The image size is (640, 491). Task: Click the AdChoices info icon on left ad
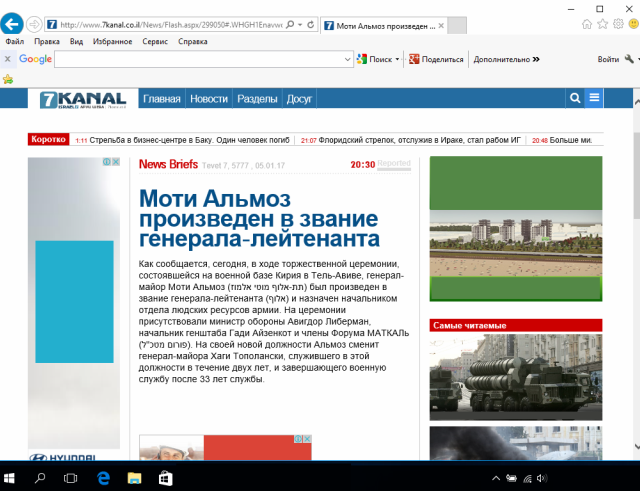click(x=107, y=162)
